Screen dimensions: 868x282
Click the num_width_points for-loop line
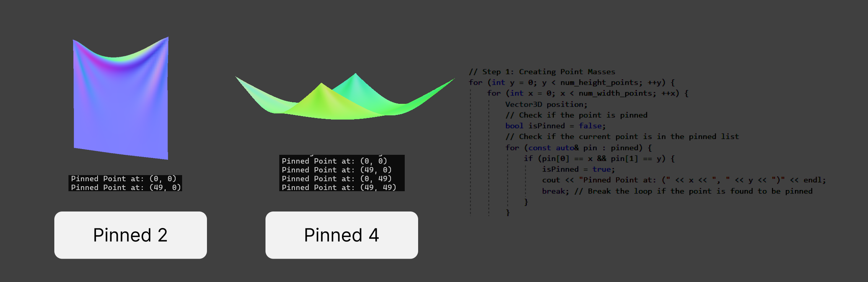[x=587, y=93]
